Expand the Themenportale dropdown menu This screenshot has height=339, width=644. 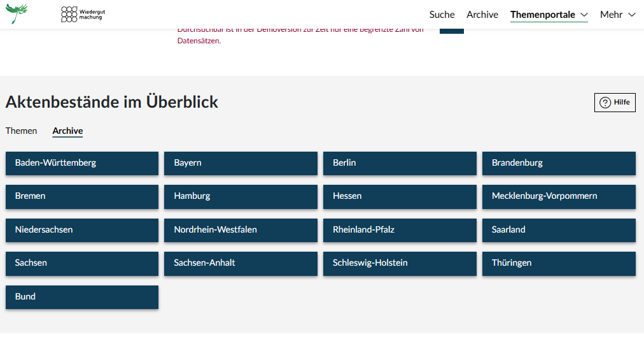pyautogui.click(x=549, y=15)
